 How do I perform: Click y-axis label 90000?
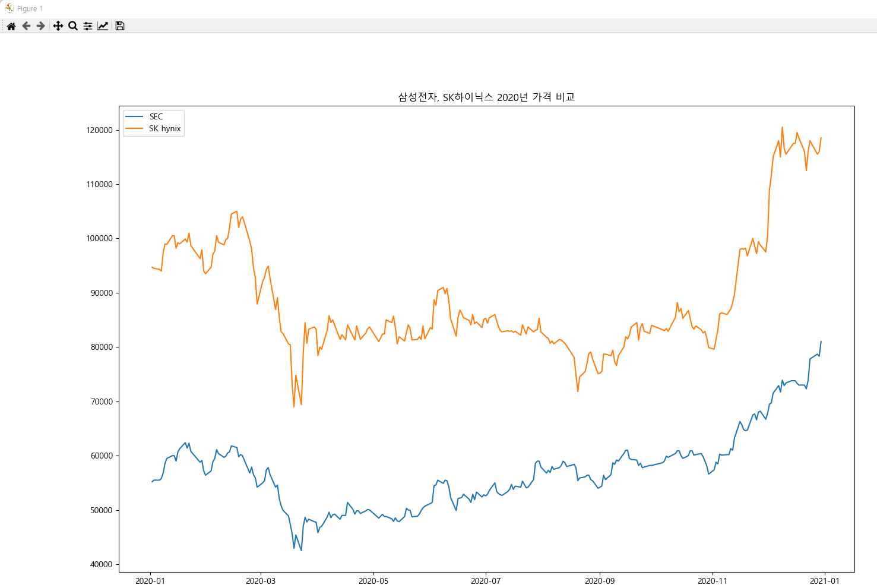pos(102,293)
